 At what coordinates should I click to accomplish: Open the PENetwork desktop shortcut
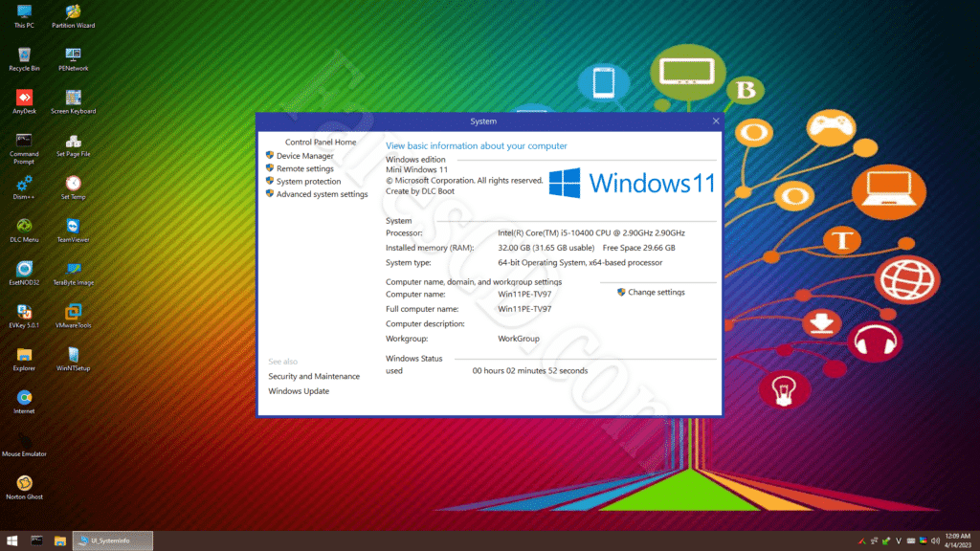[x=73, y=58]
